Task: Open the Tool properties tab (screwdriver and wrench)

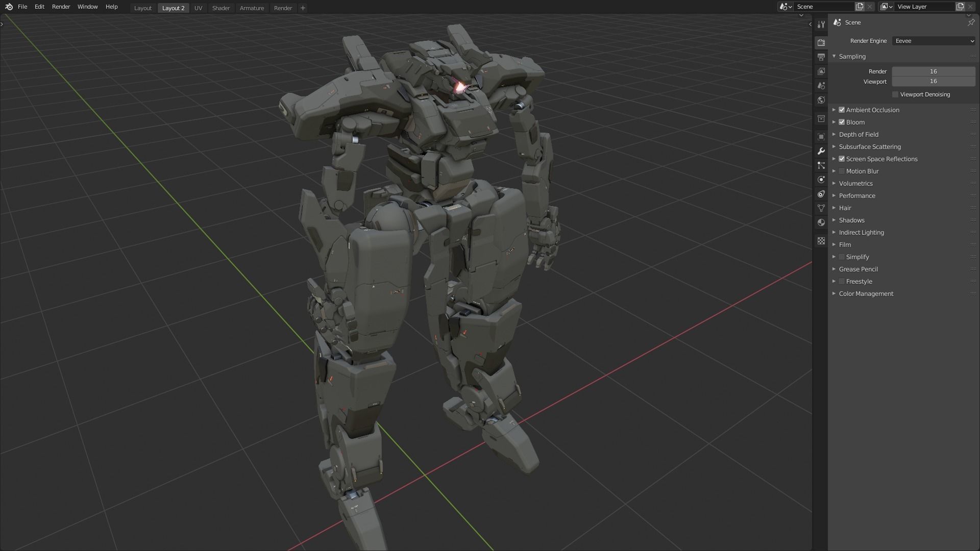Action: [821, 24]
